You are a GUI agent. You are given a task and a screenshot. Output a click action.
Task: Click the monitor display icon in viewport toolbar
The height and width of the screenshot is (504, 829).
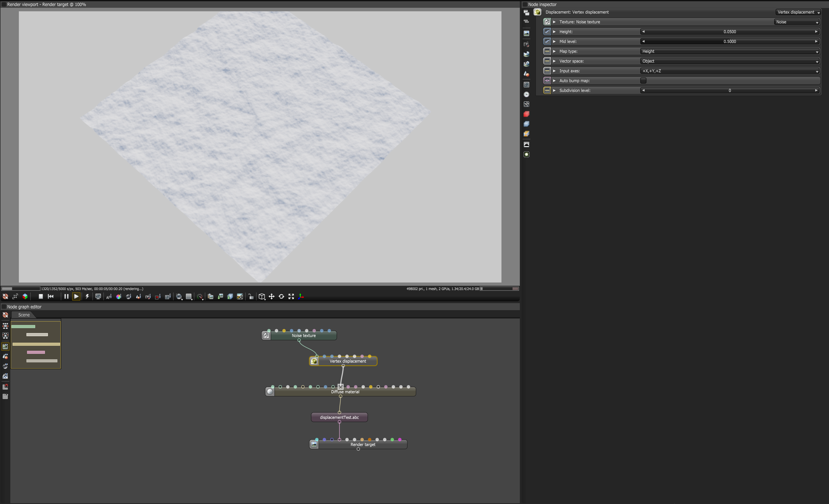pos(98,297)
